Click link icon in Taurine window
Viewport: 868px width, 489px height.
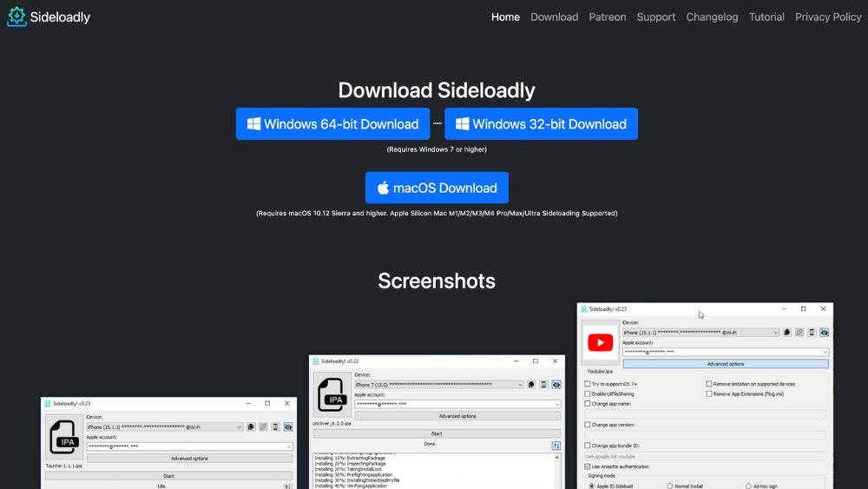pos(263,427)
